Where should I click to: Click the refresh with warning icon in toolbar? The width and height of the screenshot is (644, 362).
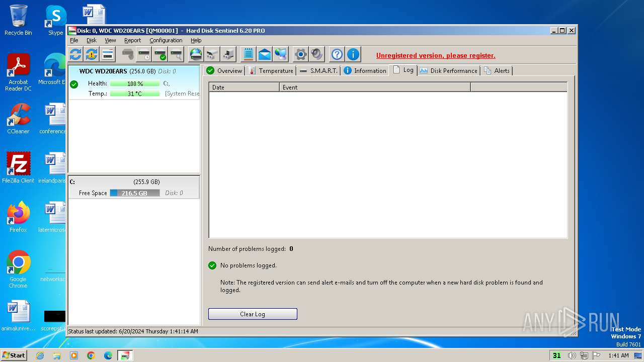(92, 54)
